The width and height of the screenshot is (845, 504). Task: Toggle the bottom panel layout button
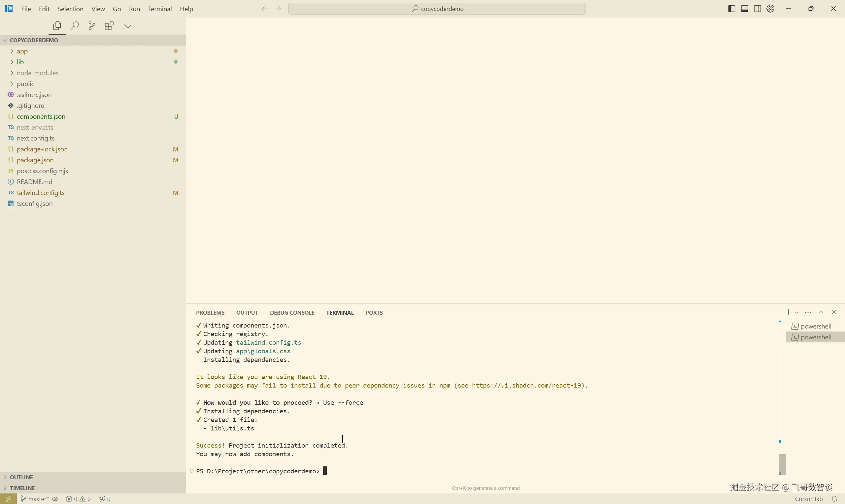744,9
